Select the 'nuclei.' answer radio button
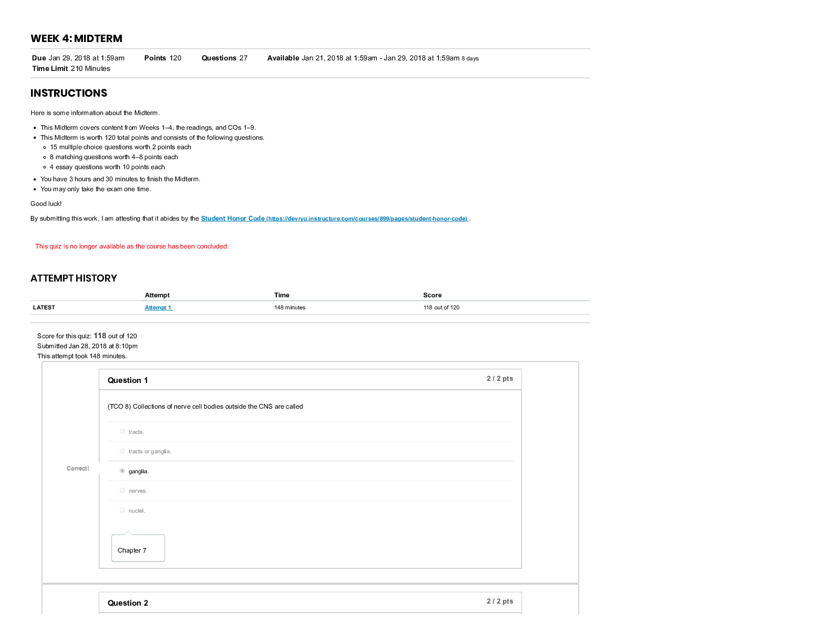This screenshot has width=833, height=644. pyautogui.click(x=122, y=511)
